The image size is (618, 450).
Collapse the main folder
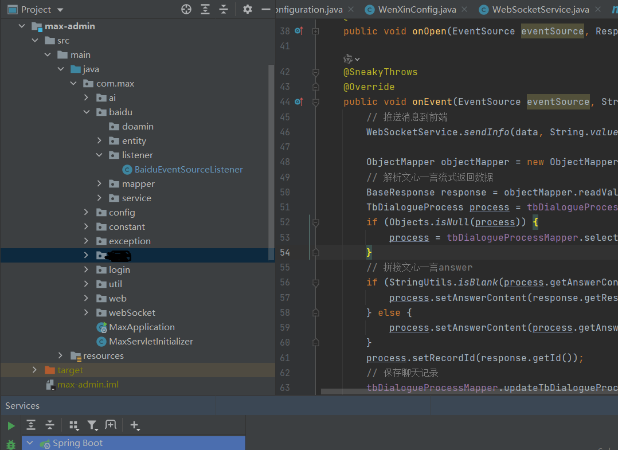pyautogui.click(x=48, y=54)
